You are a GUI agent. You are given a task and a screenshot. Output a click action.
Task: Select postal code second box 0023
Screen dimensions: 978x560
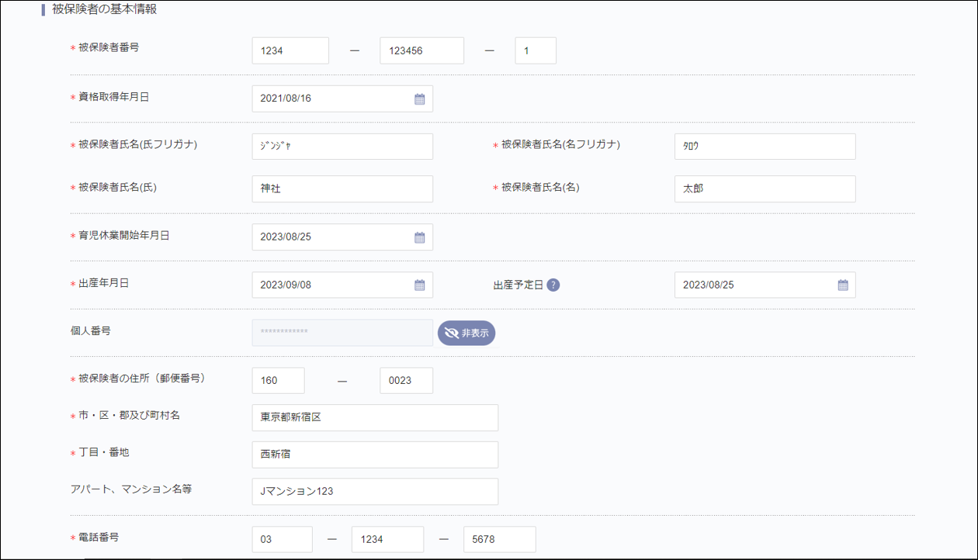point(406,381)
